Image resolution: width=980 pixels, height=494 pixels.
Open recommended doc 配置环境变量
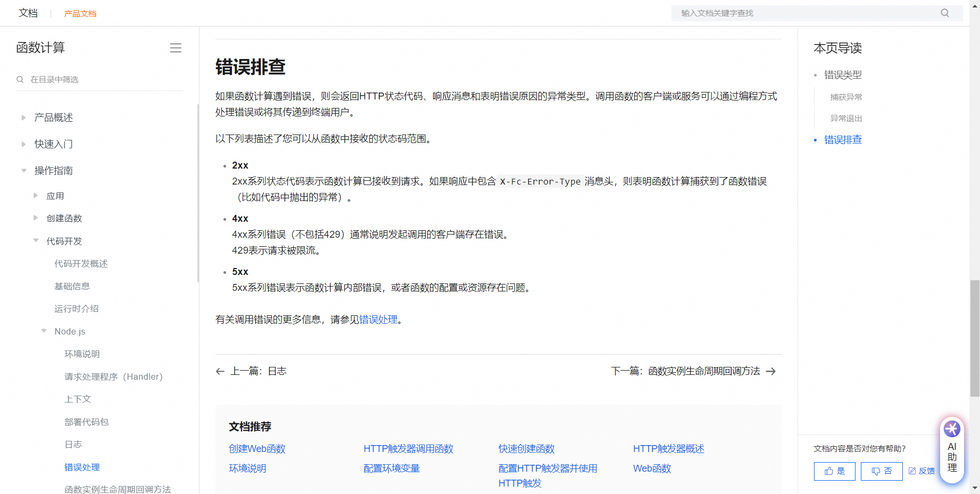click(x=392, y=468)
